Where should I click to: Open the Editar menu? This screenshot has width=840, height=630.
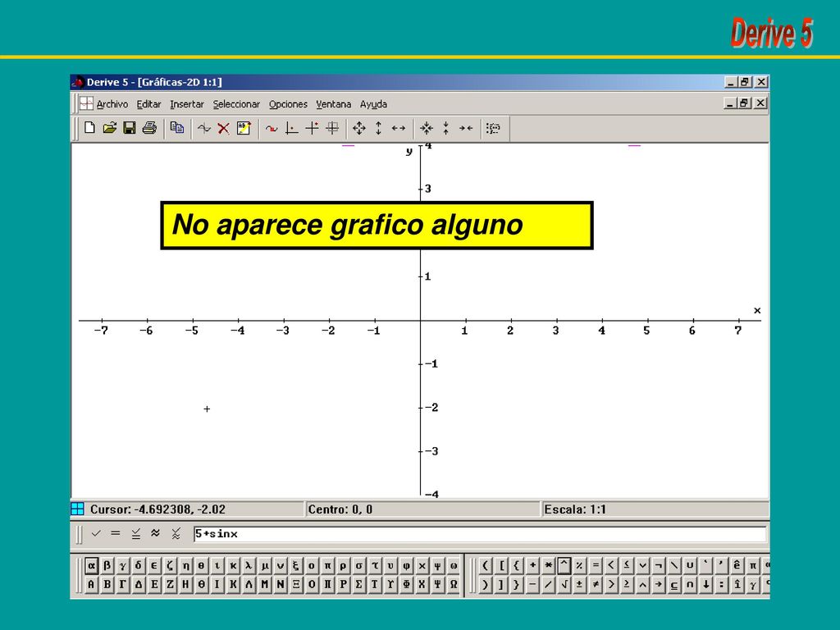(148, 104)
